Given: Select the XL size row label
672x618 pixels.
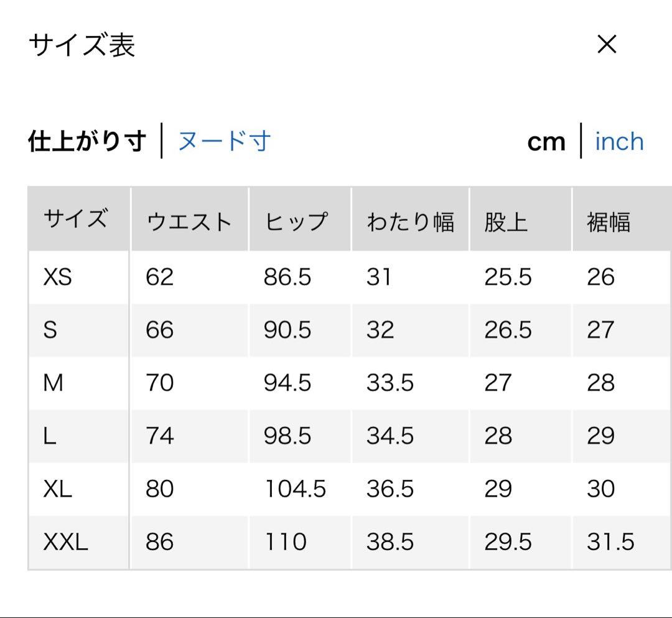Looking at the screenshot, I should coord(57,489).
